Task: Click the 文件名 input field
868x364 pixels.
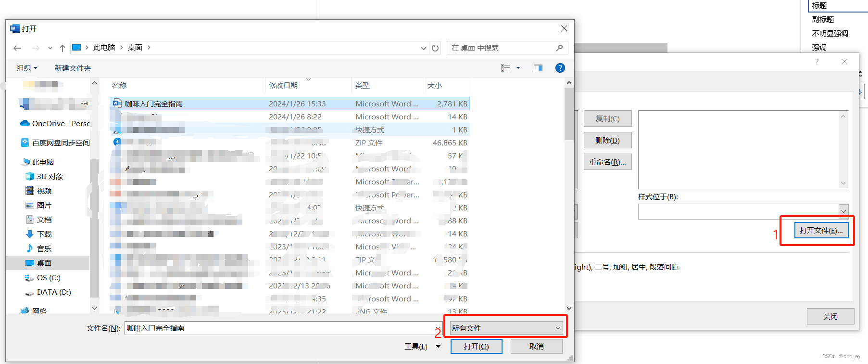Action: (x=283, y=328)
